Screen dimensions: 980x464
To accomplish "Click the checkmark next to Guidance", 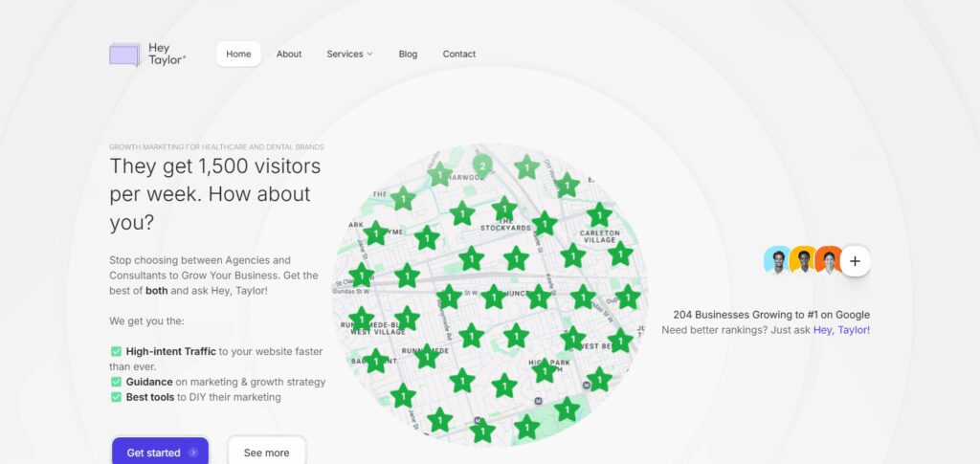I will 116,382.
